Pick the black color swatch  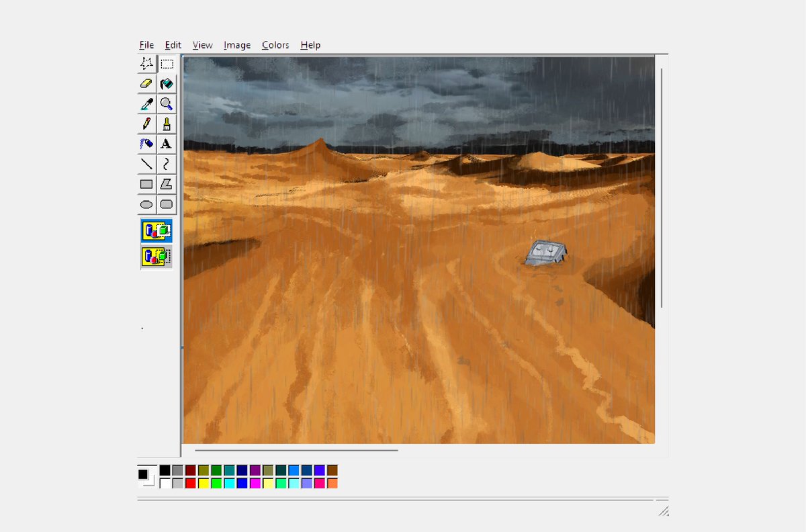click(x=165, y=470)
